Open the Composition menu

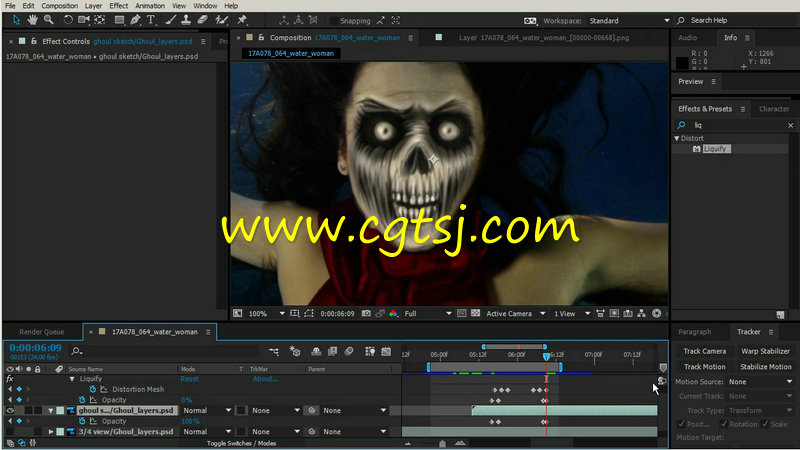(60, 6)
